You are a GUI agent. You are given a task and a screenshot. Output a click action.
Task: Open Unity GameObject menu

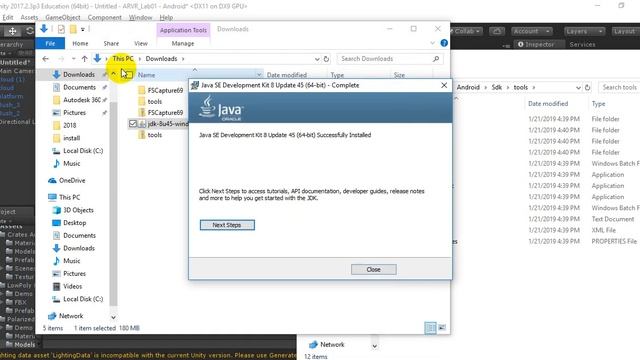click(62, 18)
